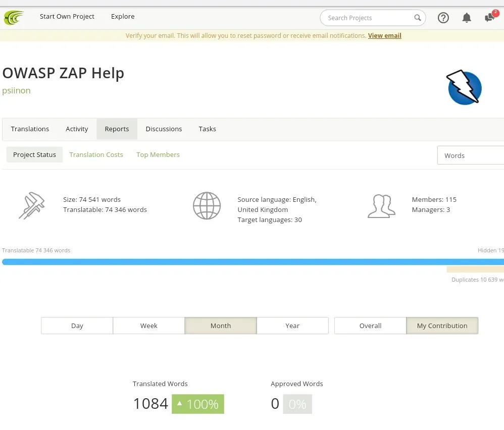The image size is (504, 430).
Task: Click the Crowdin logo icon
Action: point(14,18)
